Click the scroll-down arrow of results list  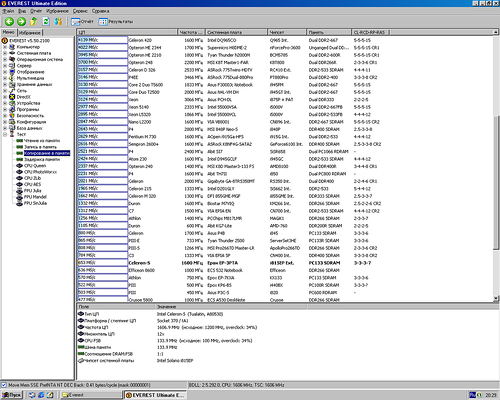coord(496,299)
